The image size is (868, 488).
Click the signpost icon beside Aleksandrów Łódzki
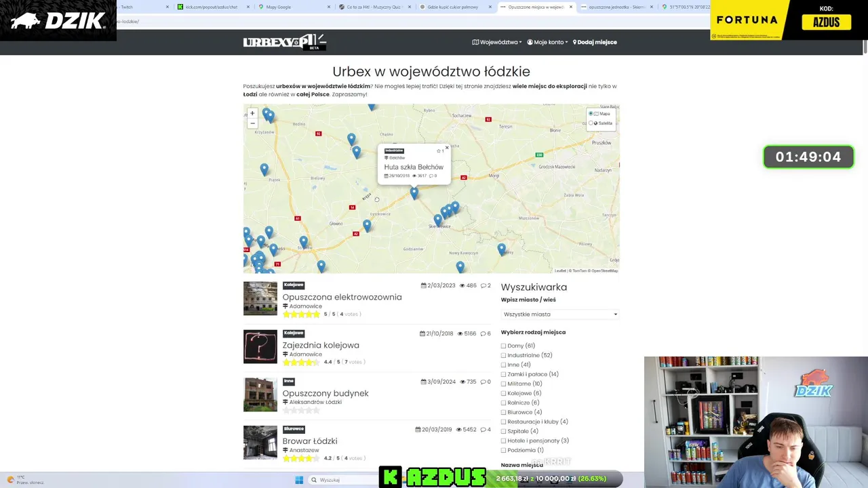[x=285, y=402]
